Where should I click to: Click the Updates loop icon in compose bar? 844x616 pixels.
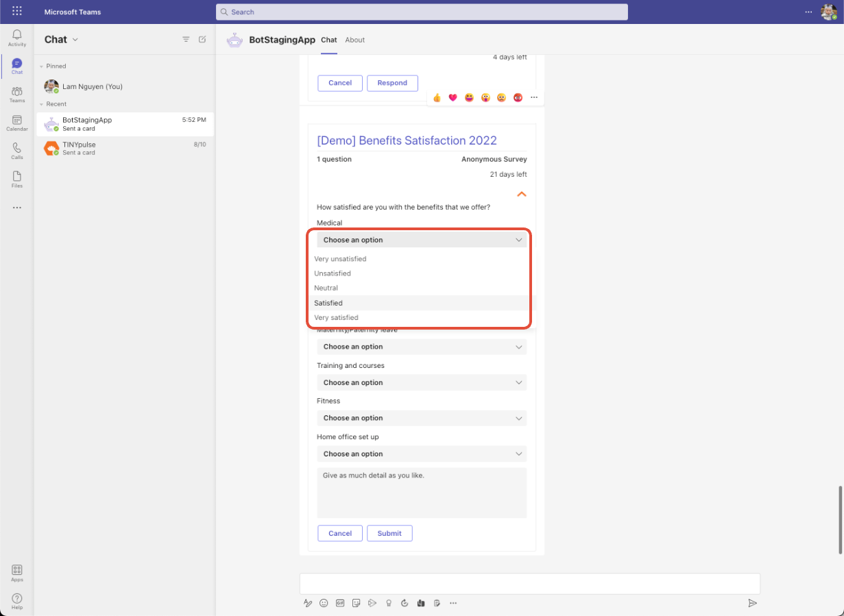[x=405, y=603]
